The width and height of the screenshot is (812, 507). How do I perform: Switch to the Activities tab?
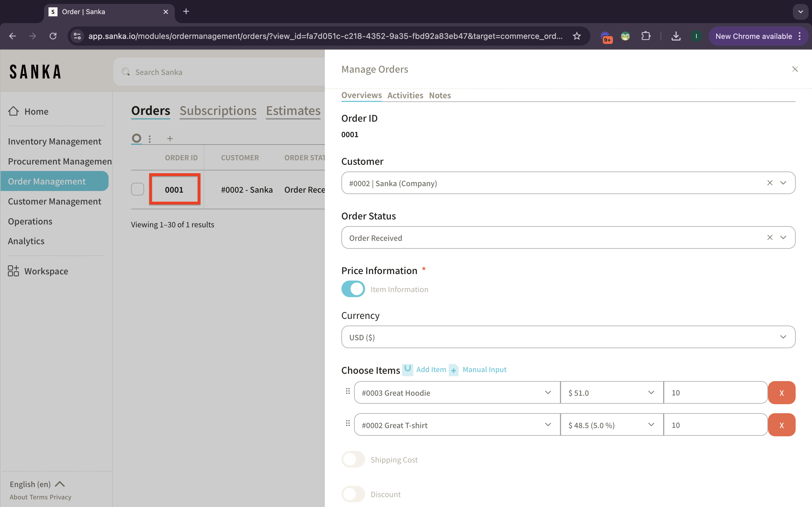click(405, 95)
